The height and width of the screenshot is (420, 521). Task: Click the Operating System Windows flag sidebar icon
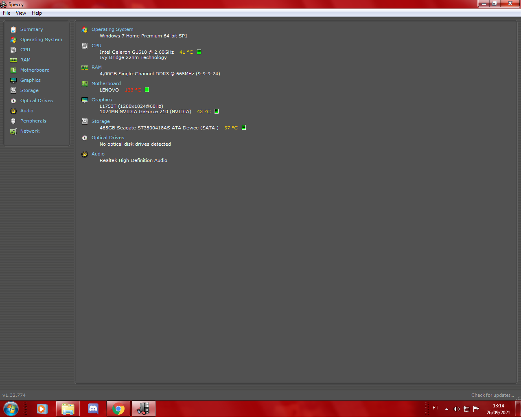click(x=13, y=39)
